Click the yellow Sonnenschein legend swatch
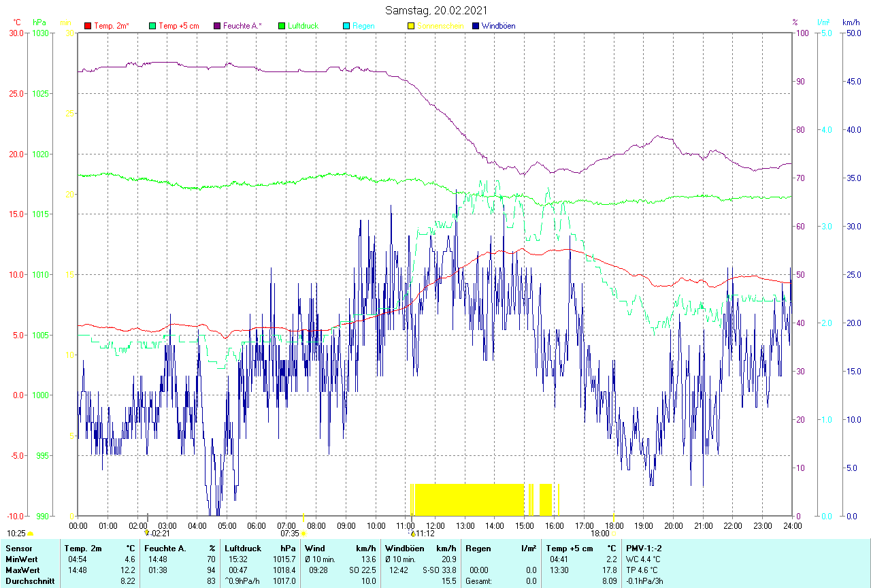Screen dimensions: 871x588 click(x=411, y=26)
